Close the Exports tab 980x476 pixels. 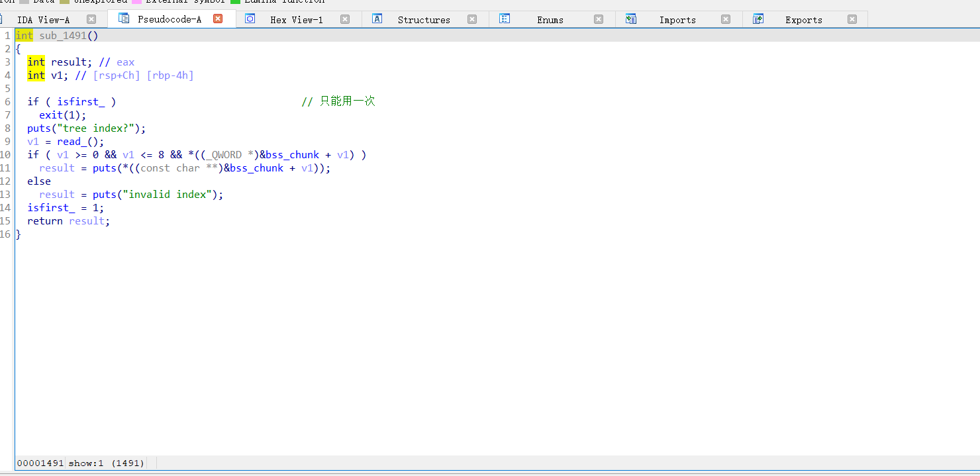tap(852, 19)
